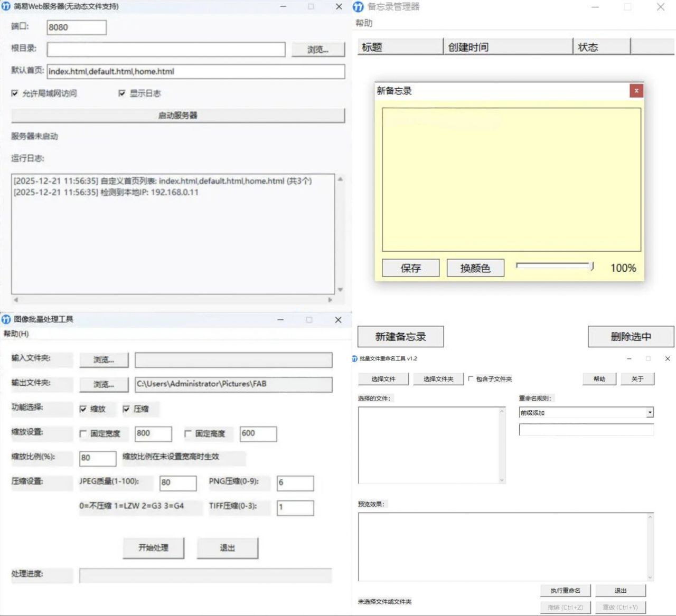676x616 pixels.
Task: Enable the 固定宽度 checkbox
Action: [83, 434]
